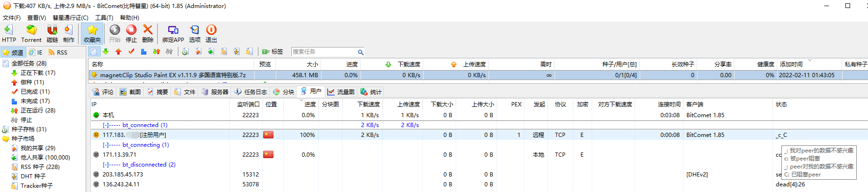Collapse the bt_connecting (1) group

(x=106, y=145)
